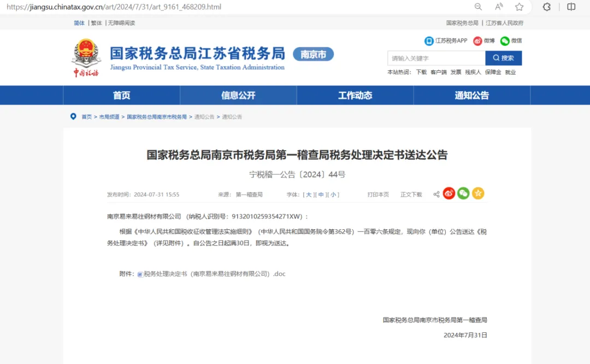This screenshot has height=364, width=590.
Task: Open the share network icon near 正文下载
Action: coord(436,194)
